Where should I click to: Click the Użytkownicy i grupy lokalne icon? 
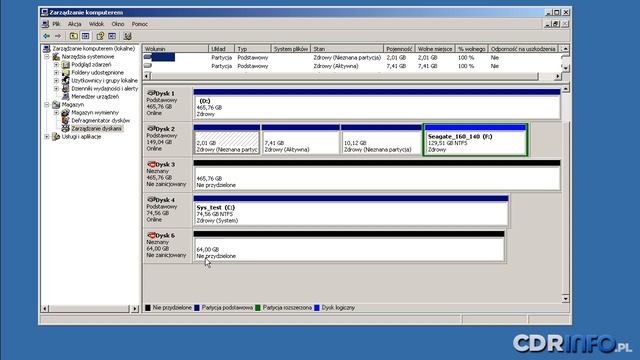click(65, 80)
